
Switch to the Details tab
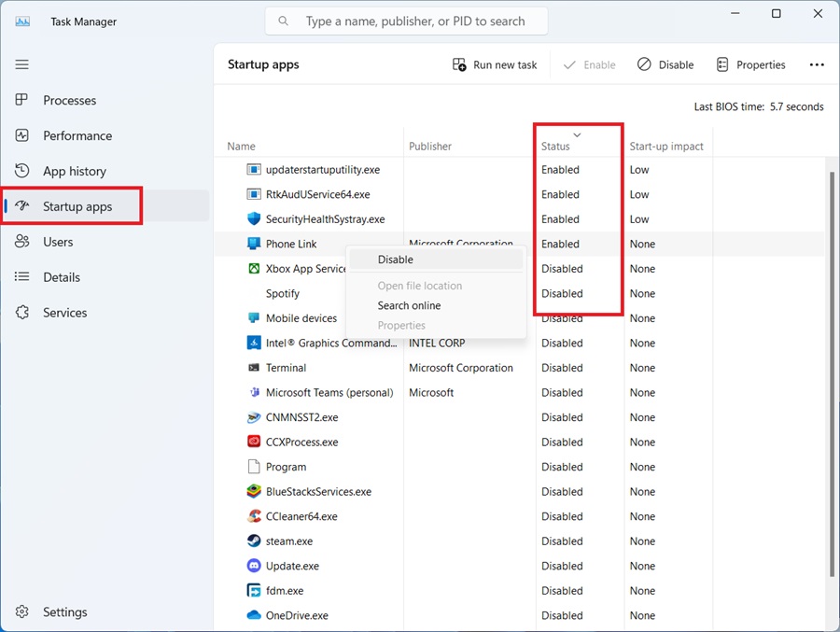[62, 277]
